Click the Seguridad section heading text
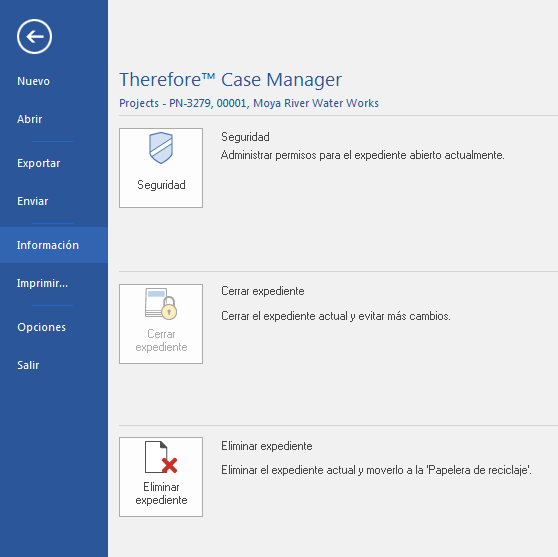Viewport: 558px width, 557px height. [245, 137]
